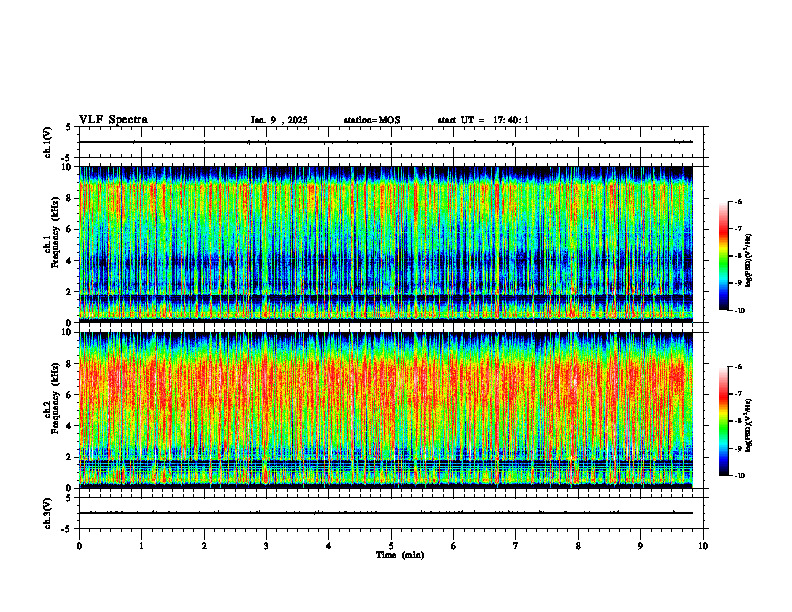
Task: Click inside the ch.1 spectrogram panel
Action: tap(386, 244)
